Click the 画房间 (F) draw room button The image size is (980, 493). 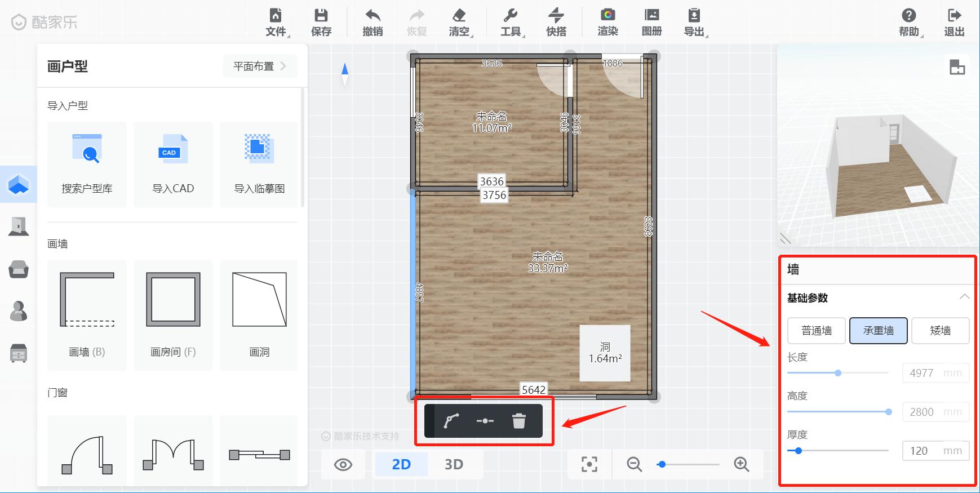[173, 316]
